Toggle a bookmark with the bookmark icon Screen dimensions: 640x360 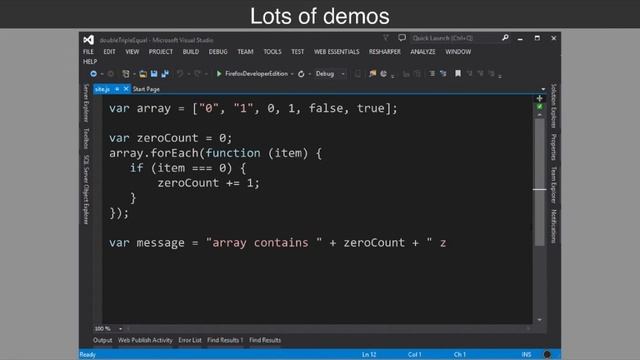458,73
